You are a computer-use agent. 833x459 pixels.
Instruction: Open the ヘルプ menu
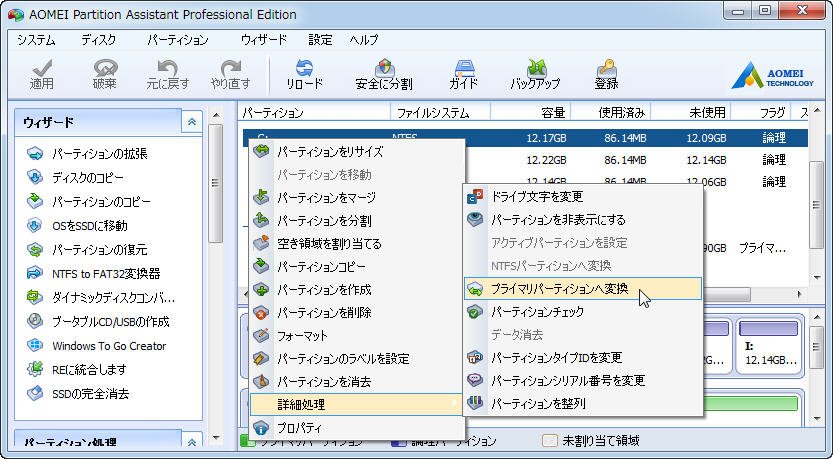coord(364,40)
